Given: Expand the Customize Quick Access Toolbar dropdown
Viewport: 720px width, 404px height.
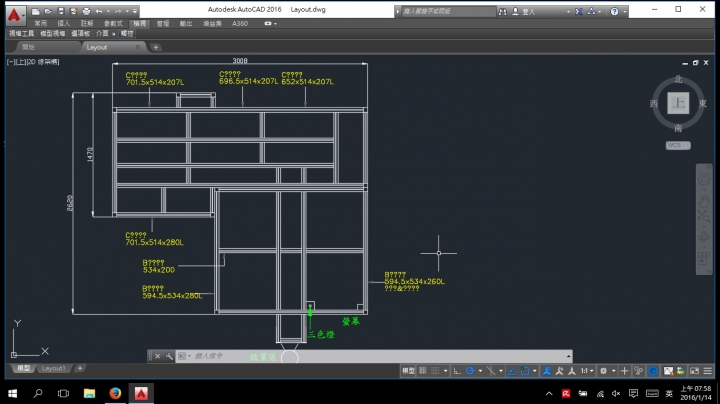Looking at the screenshot, I should coord(135,11).
